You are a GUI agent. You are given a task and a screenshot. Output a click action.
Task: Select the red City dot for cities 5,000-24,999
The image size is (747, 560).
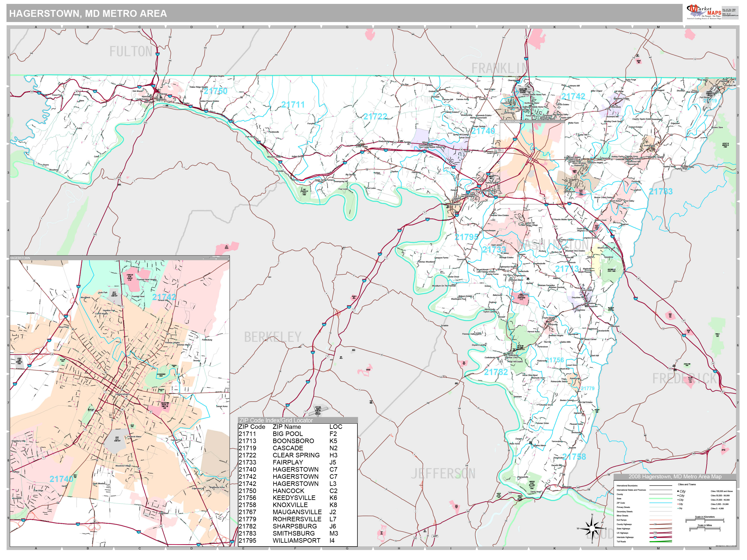pos(678,504)
